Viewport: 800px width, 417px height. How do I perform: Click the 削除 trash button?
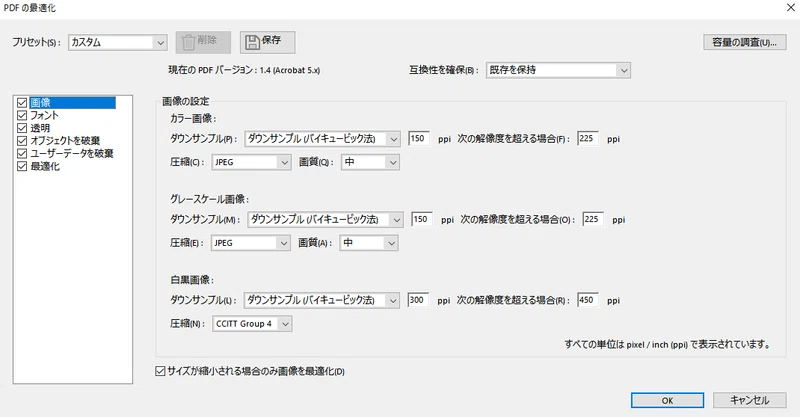(x=203, y=42)
